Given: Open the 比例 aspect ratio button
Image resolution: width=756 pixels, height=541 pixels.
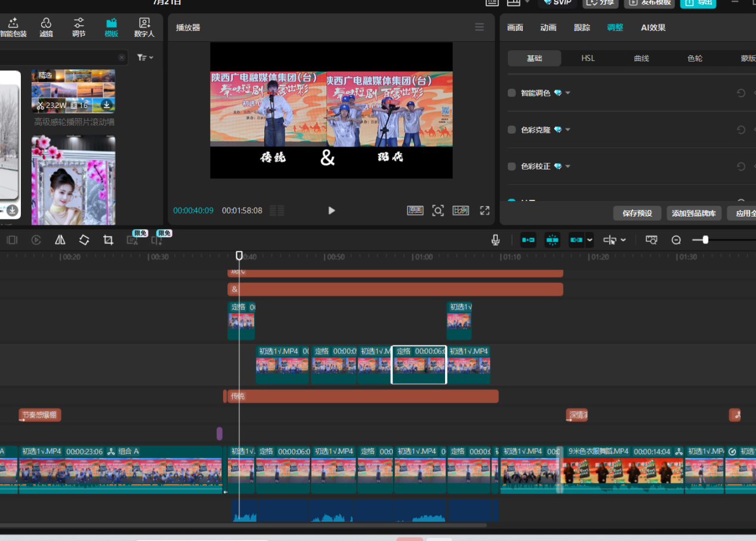Looking at the screenshot, I should coord(460,211).
